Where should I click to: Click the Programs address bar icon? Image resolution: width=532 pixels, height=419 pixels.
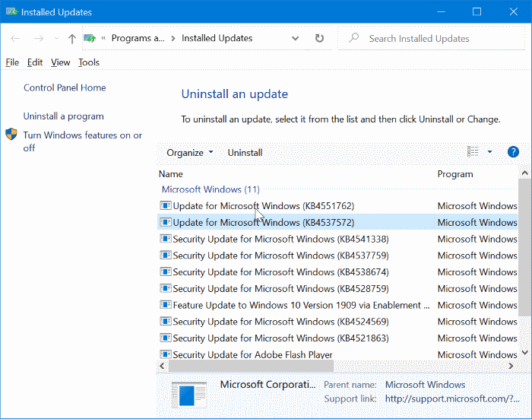tap(90, 38)
